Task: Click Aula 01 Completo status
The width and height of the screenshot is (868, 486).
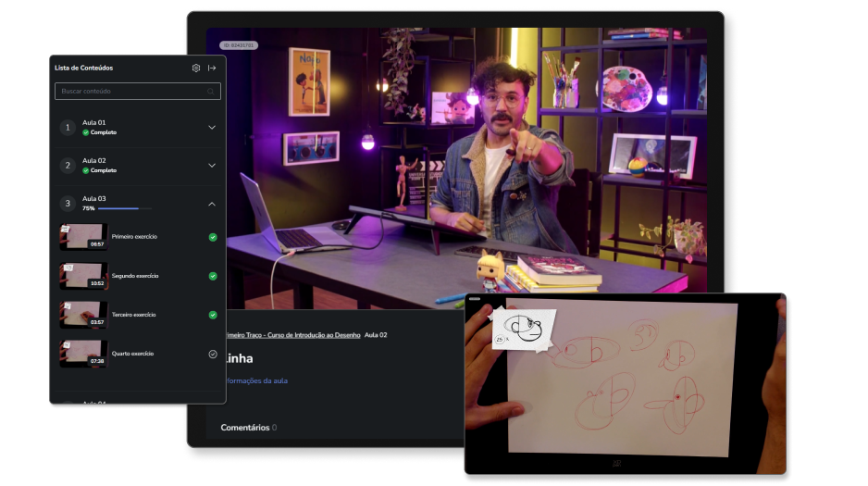Action: 100,133
